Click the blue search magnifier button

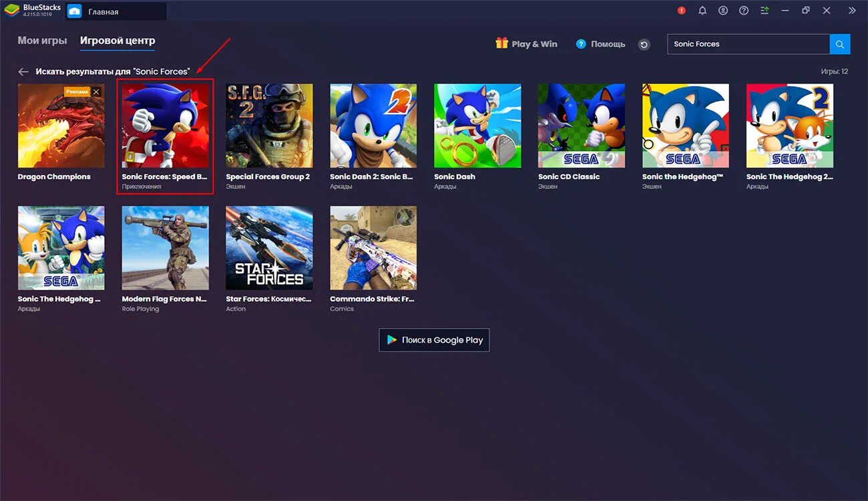[x=840, y=44]
